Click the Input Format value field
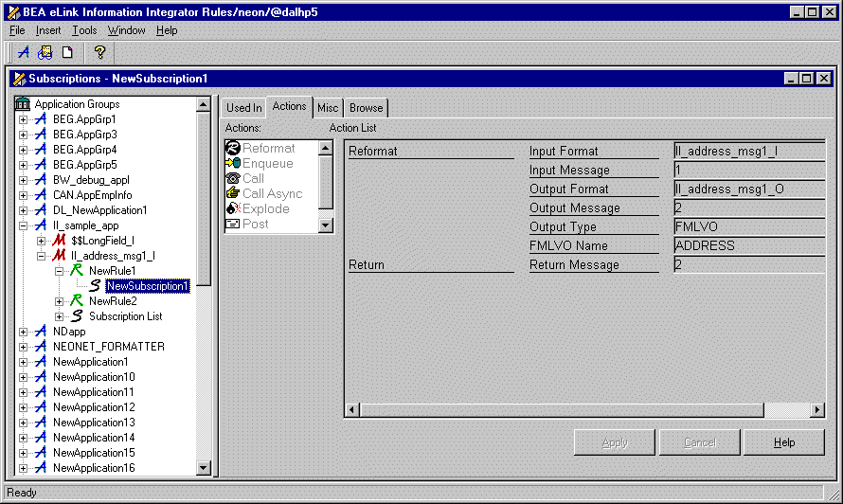 click(x=749, y=152)
